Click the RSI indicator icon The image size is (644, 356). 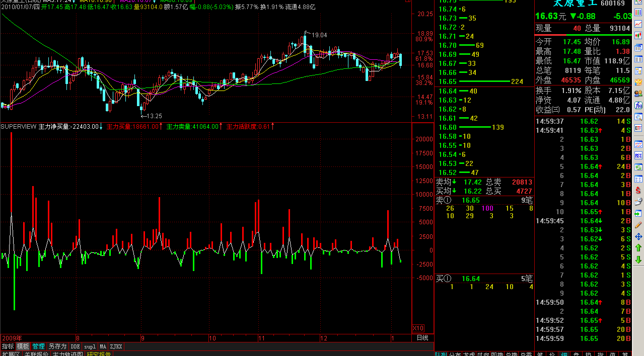pyautogui.click(x=638, y=156)
